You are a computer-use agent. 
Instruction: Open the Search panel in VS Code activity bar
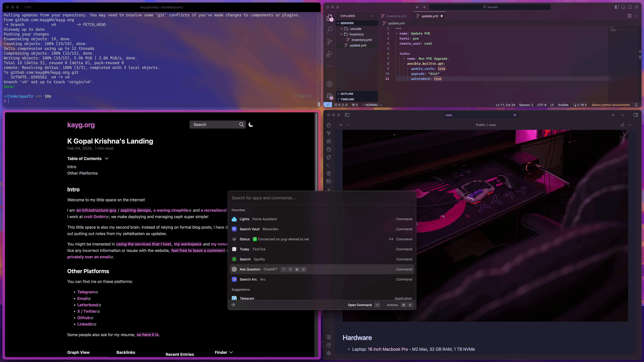coord(330,29)
